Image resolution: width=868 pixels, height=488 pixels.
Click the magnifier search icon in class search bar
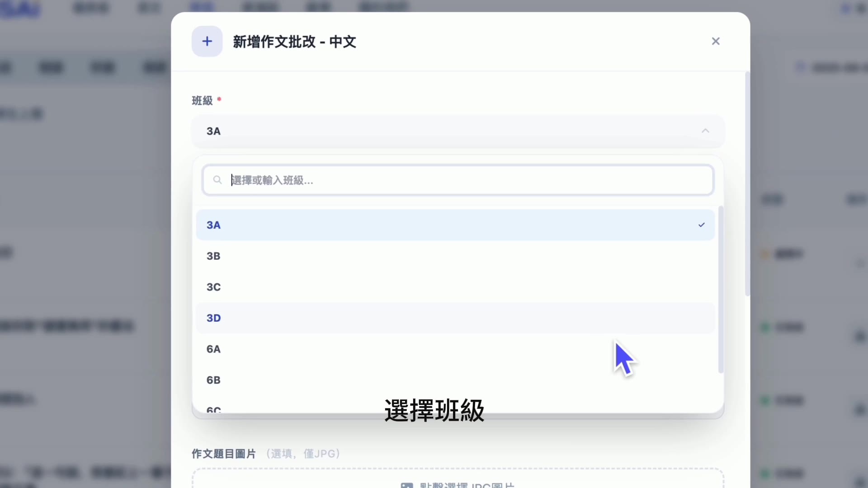coord(217,179)
